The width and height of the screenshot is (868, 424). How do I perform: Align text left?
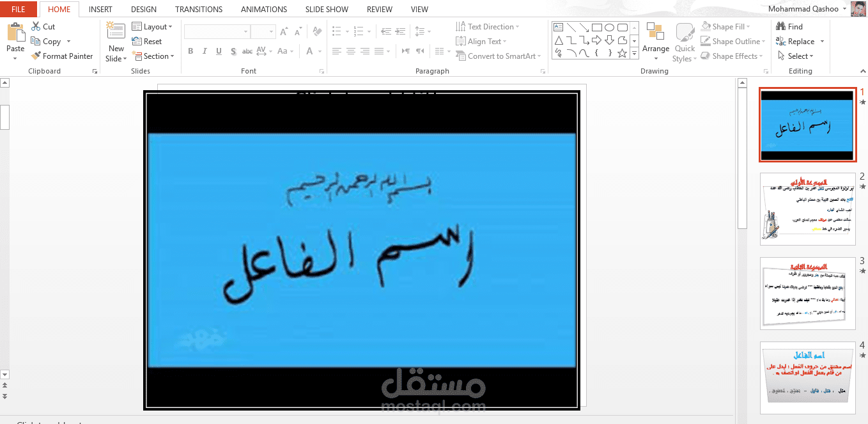coord(336,51)
